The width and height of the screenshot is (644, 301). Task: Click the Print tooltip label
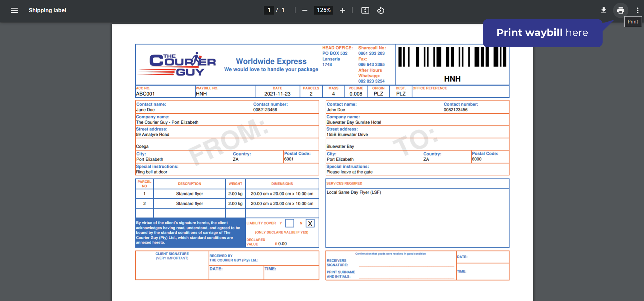pos(633,22)
